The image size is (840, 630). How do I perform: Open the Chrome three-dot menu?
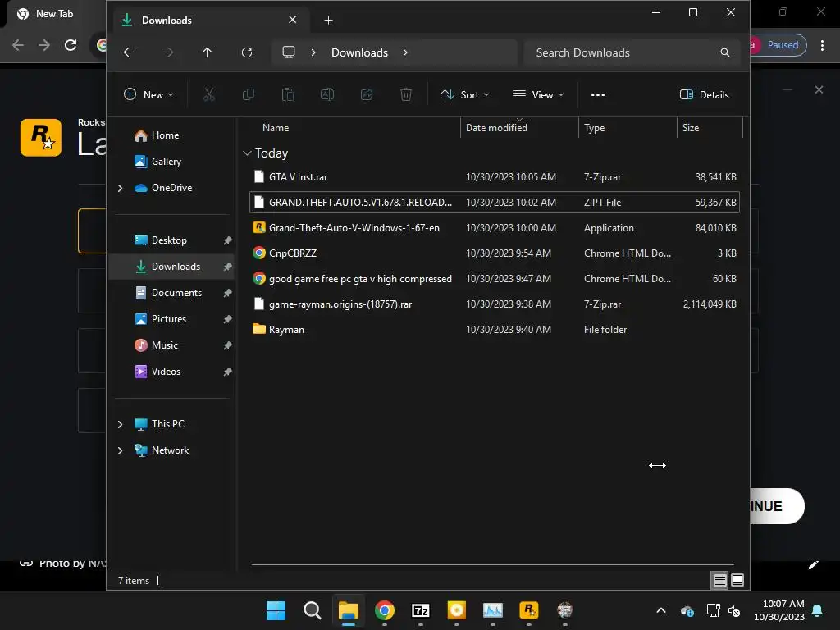822,45
